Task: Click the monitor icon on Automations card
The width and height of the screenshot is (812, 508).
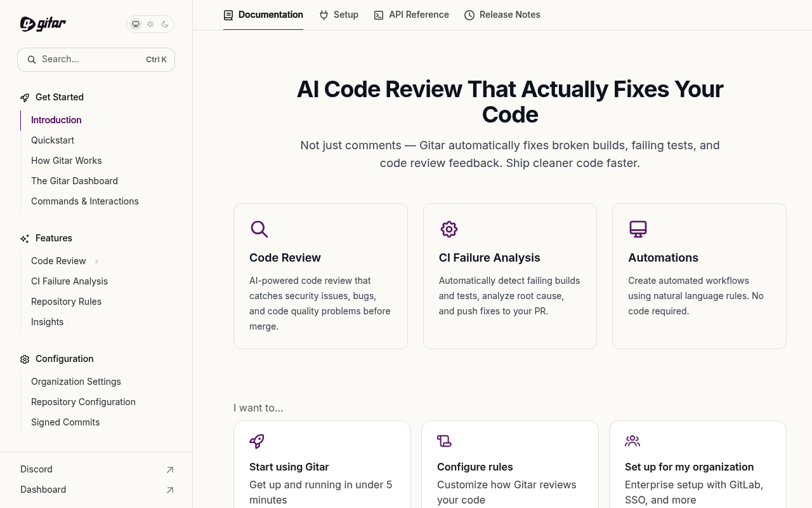Action: [638, 229]
